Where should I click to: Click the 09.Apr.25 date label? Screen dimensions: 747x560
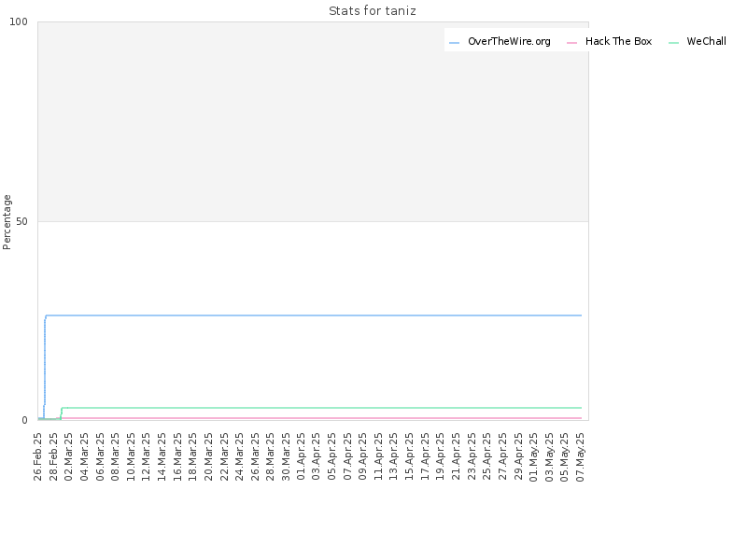363,456
